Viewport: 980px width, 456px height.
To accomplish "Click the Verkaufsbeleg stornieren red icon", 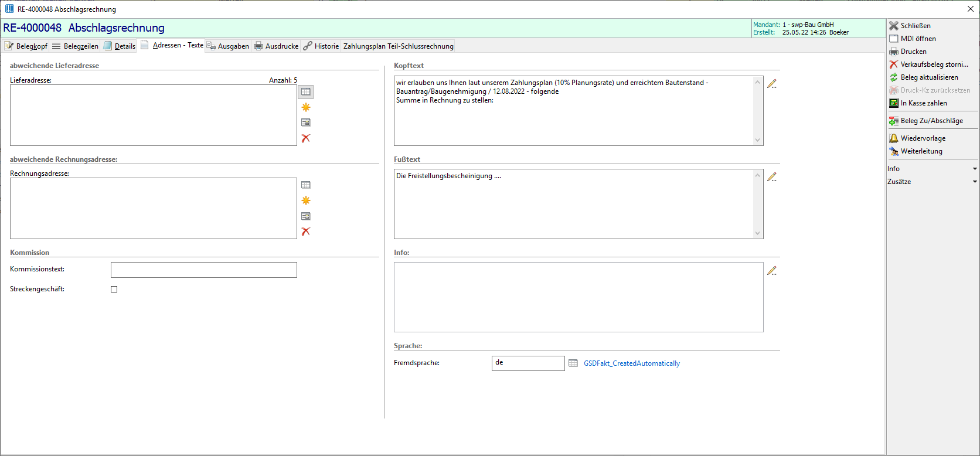I will tap(894, 64).
